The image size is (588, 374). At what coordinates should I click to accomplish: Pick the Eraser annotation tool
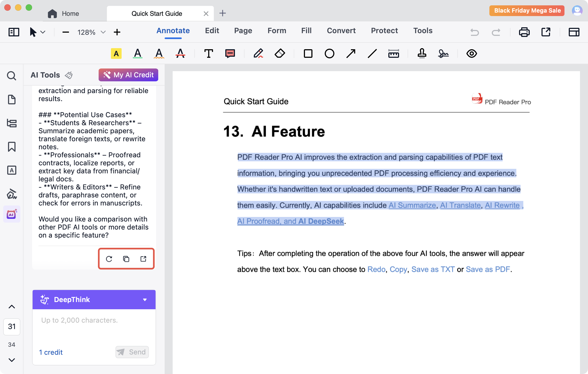(x=280, y=54)
